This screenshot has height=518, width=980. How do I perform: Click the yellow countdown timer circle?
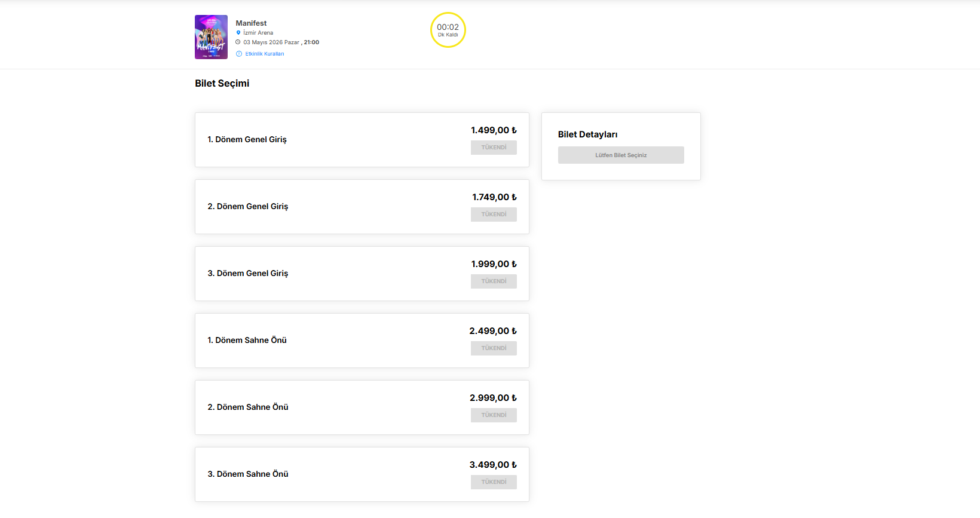click(448, 30)
